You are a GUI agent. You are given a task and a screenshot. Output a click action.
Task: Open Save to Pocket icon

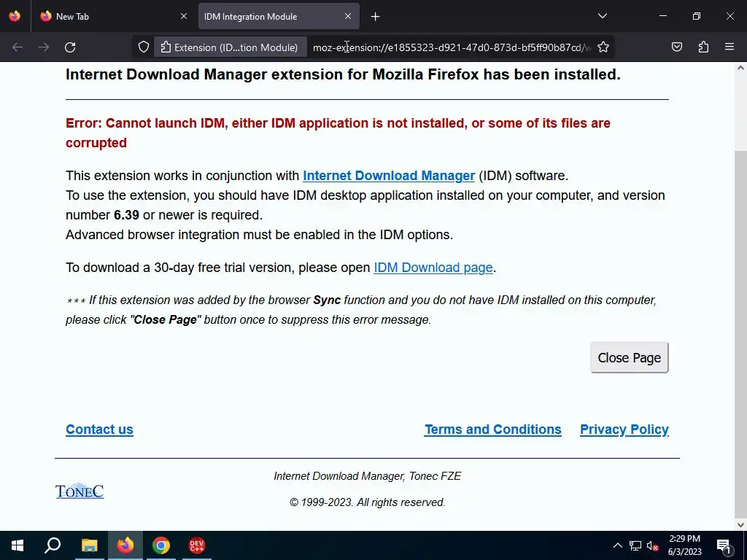pyautogui.click(x=676, y=47)
